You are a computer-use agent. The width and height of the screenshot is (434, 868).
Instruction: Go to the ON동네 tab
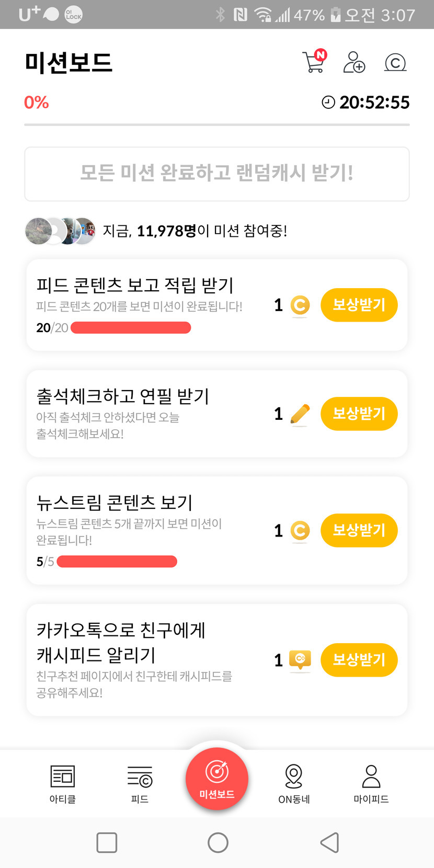point(294,783)
